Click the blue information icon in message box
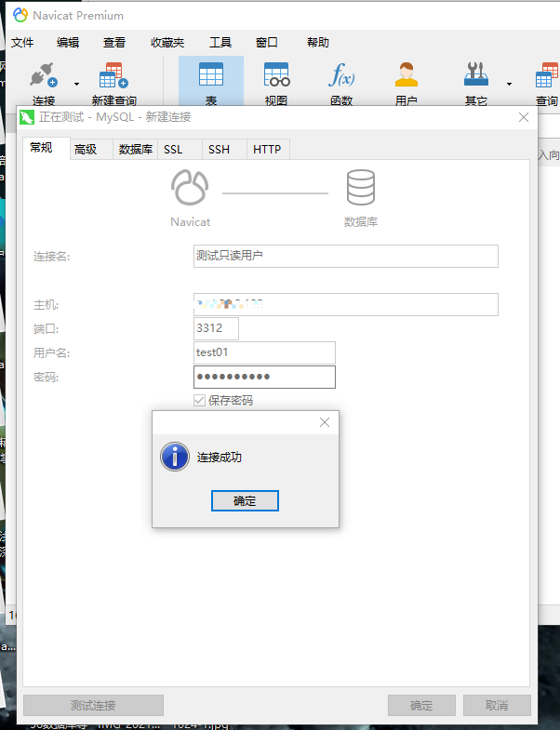The image size is (560, 730). click(175, 457)
